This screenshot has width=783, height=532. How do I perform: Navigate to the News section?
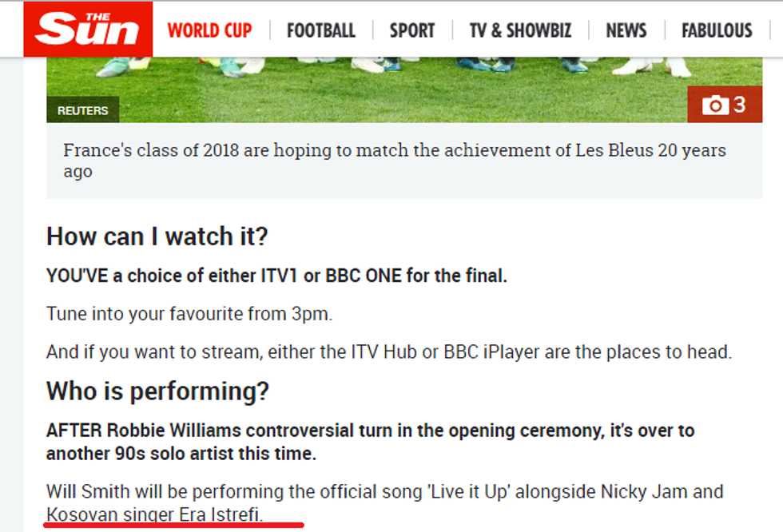pyautogui.click(x=626, y=30)
